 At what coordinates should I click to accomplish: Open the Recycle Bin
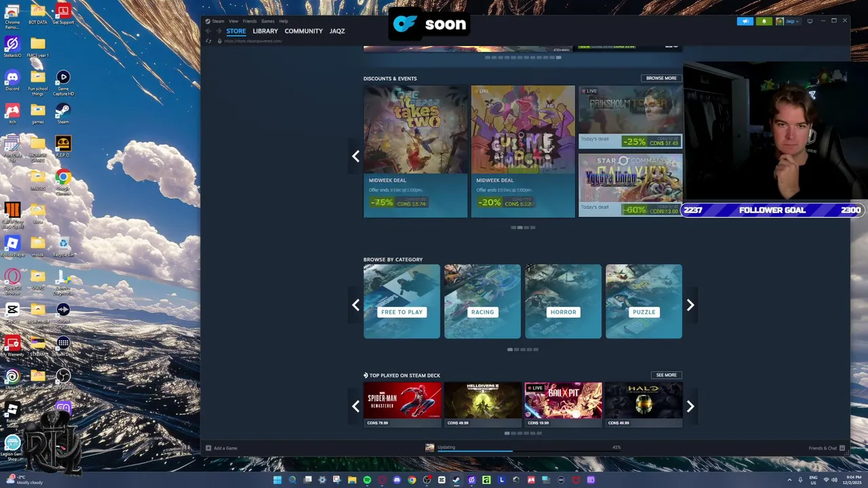[x=63, y=247]
